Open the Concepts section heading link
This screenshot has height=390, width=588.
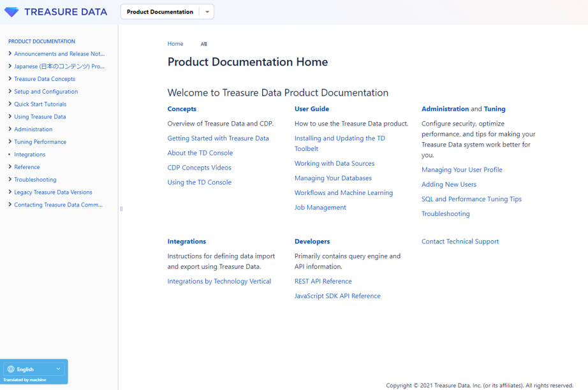[x=182, y=109]
